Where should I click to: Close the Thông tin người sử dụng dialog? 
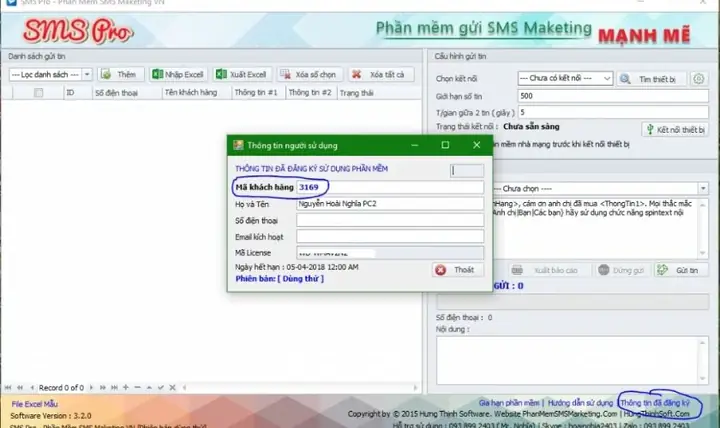tap(477, 145)
